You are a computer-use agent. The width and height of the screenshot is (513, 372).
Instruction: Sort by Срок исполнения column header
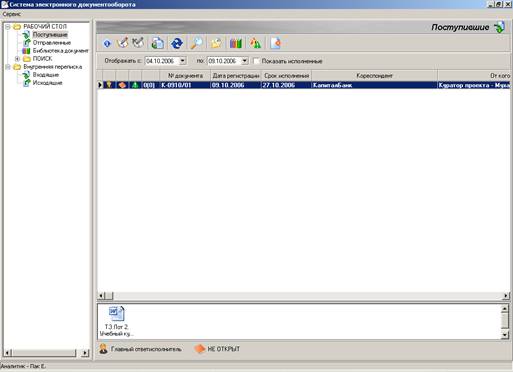[286, 76]
